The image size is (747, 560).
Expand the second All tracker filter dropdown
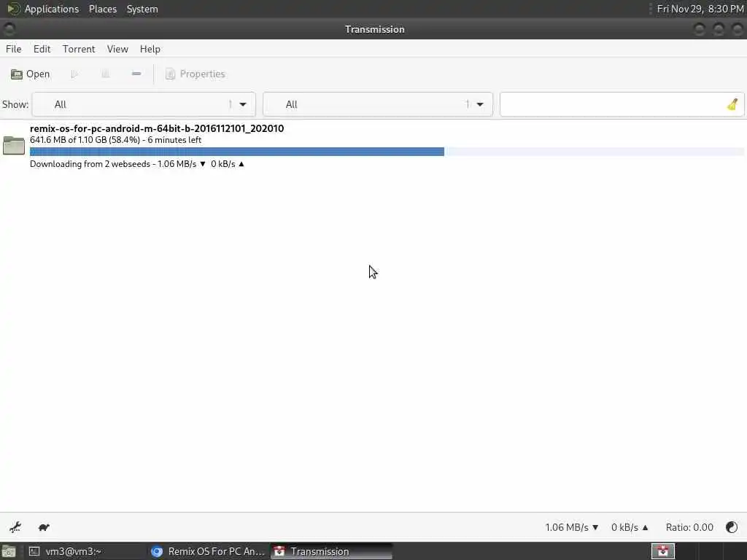(x=378, y=104)
